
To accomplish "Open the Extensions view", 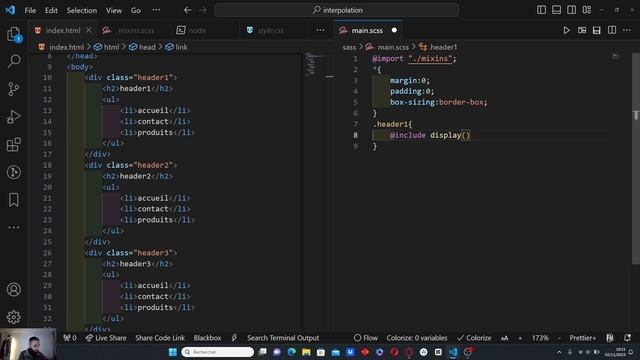I will 14,144.
